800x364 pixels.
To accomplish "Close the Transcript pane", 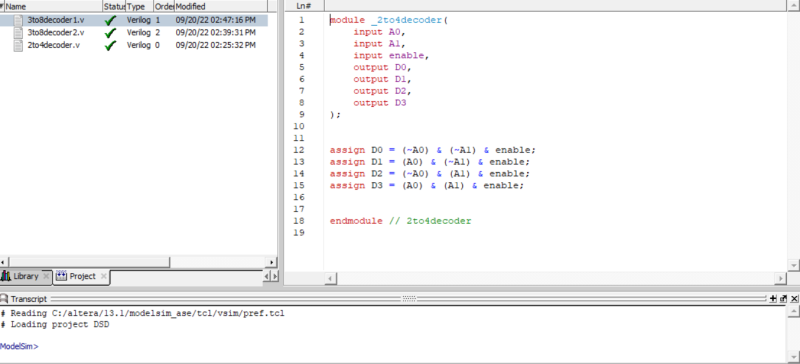I will pyautogui.click(x=794, y=299).
